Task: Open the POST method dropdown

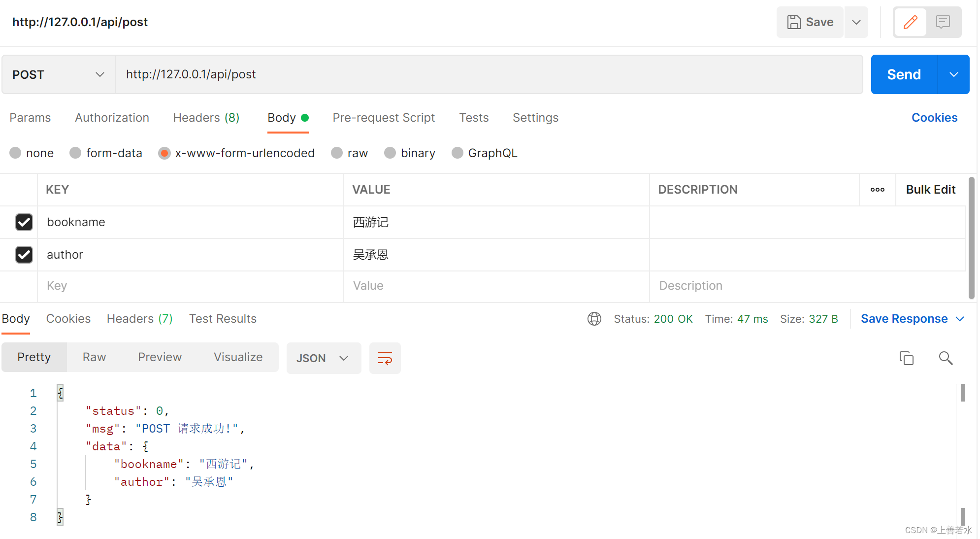Action: tap(58, 74)
